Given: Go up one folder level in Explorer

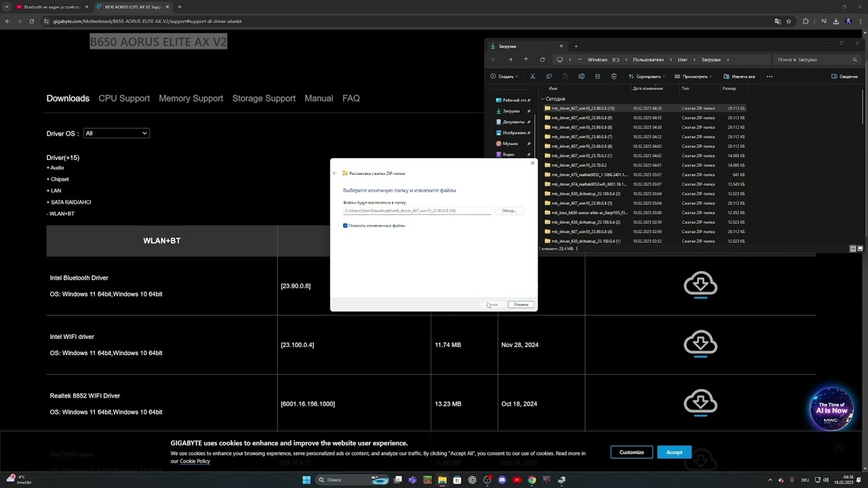Looking at the screenshot, I should point(526,60).
